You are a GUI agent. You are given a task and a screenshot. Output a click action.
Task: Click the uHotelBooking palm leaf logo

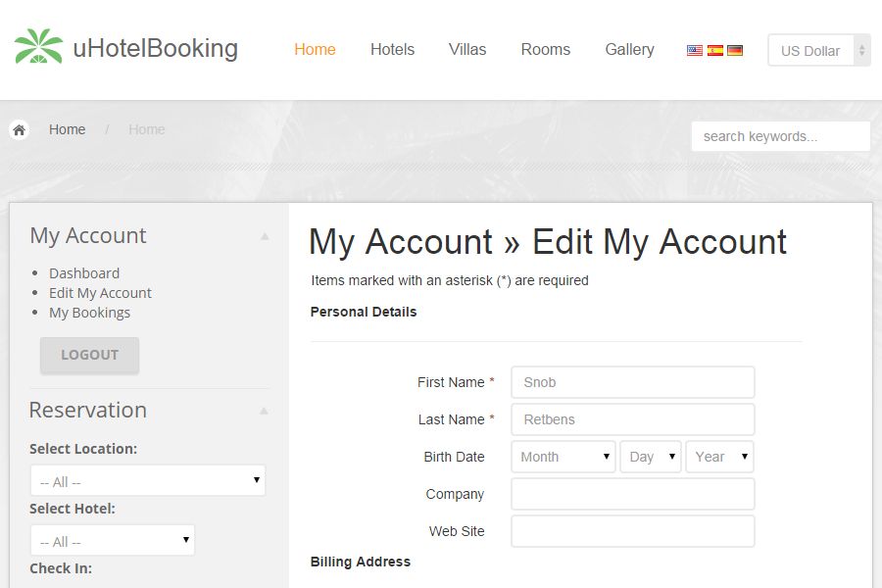[38, 47]
